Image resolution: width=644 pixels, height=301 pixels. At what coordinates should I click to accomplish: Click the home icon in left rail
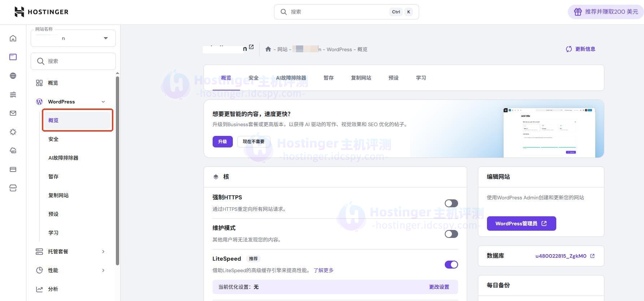tap(13, 38)
